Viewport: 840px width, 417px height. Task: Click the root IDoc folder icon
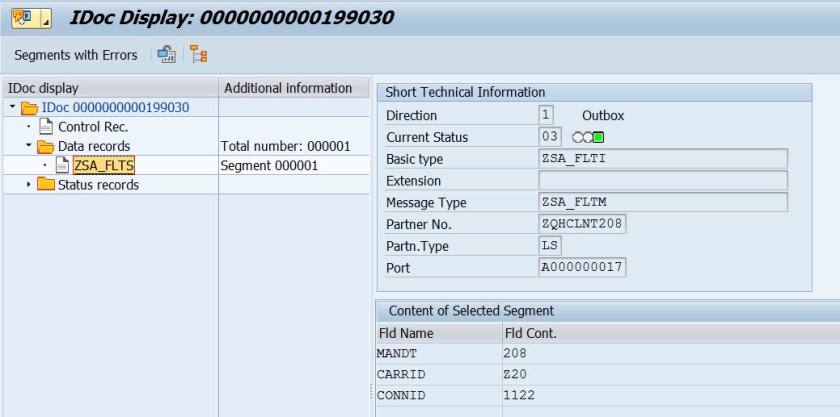tap(29, 108)
